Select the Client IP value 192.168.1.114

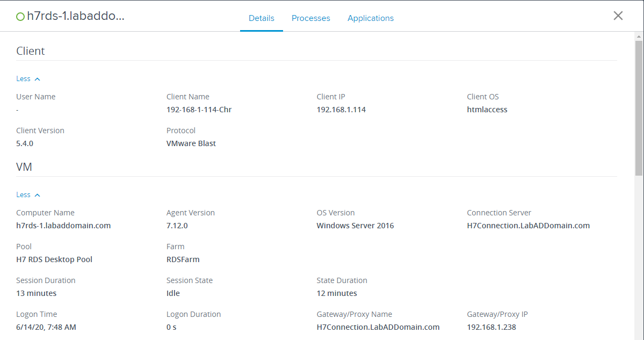341,110
